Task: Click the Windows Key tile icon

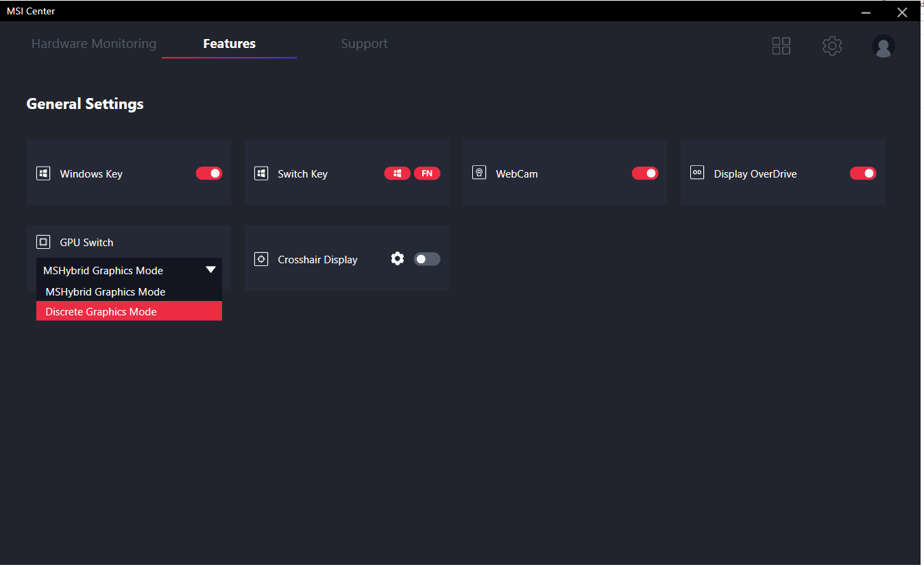Action: (43, 173)
